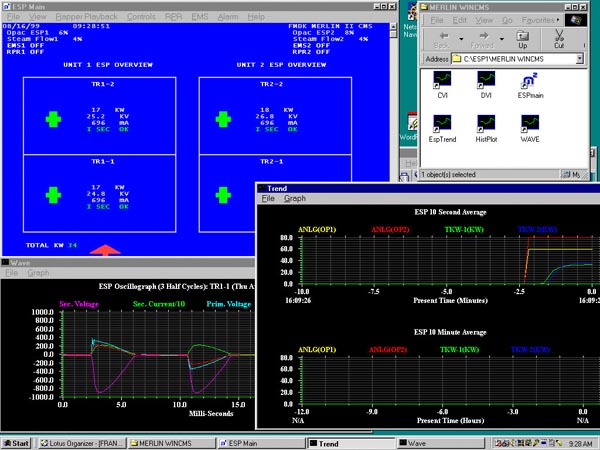Expand the Address bar dropdown
This screenshot has height=450, width=600.
(580, 60)
